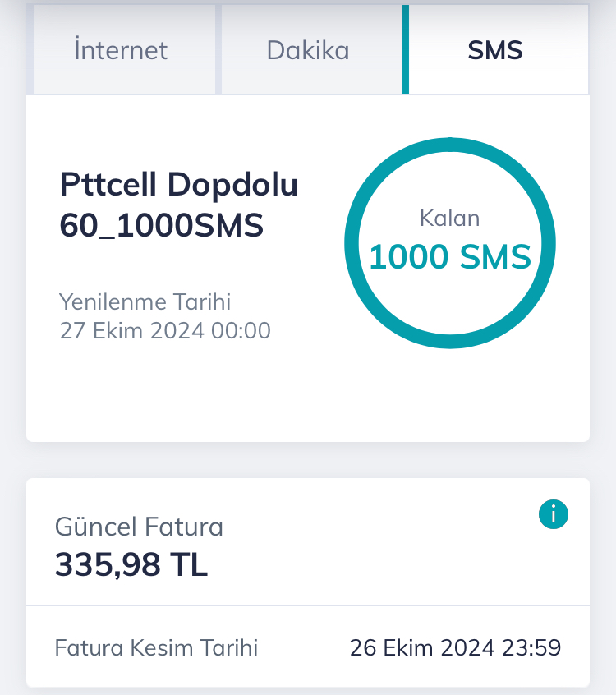Open the Güncel Fatura info icon

pyautogui.click(x=553, y=514)
